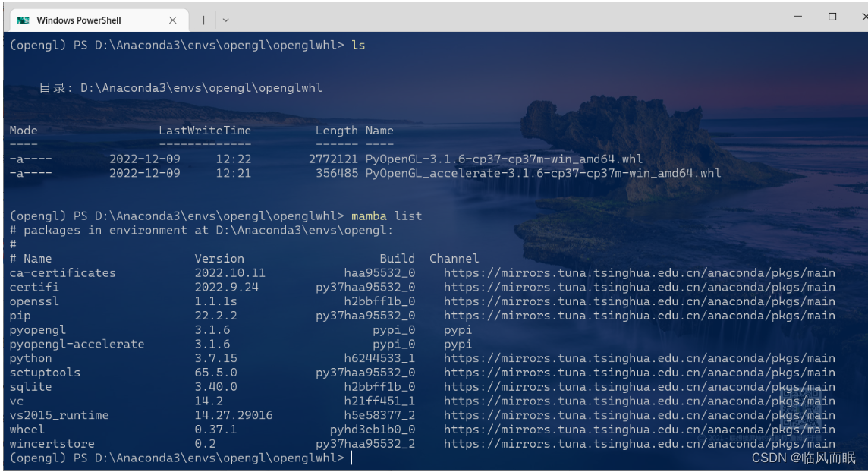This screenshot has width=868, height=472.
Task: Expand the new tab profile dropdown arrow
Action: point(225,20)
